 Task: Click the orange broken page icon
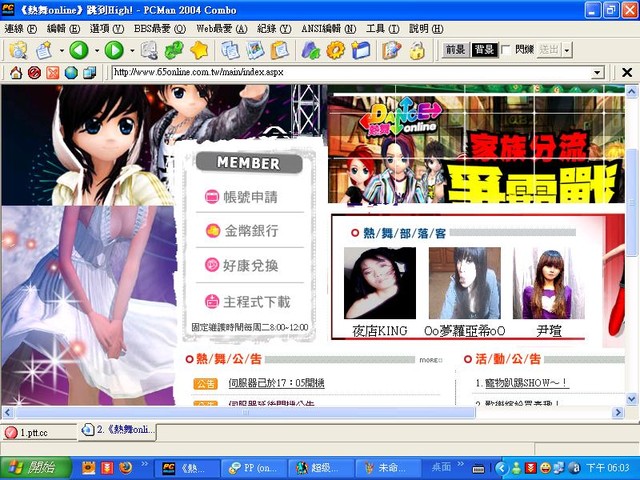53,73
